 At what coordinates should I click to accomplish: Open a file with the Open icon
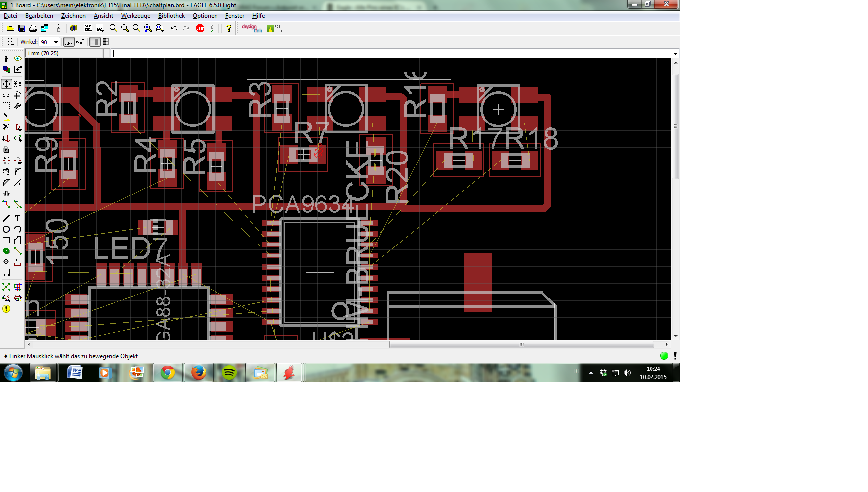[x=10, y=29]
